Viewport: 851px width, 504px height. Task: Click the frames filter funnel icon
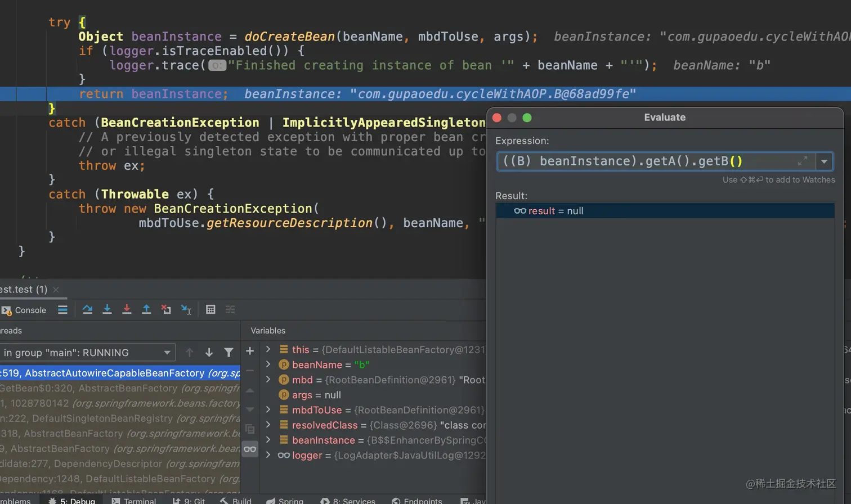(229, 353)
